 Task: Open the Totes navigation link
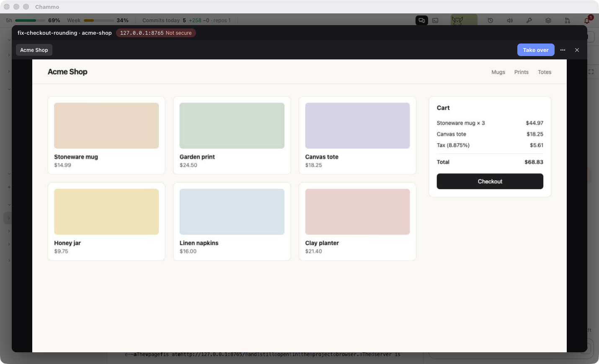(545, 72)
